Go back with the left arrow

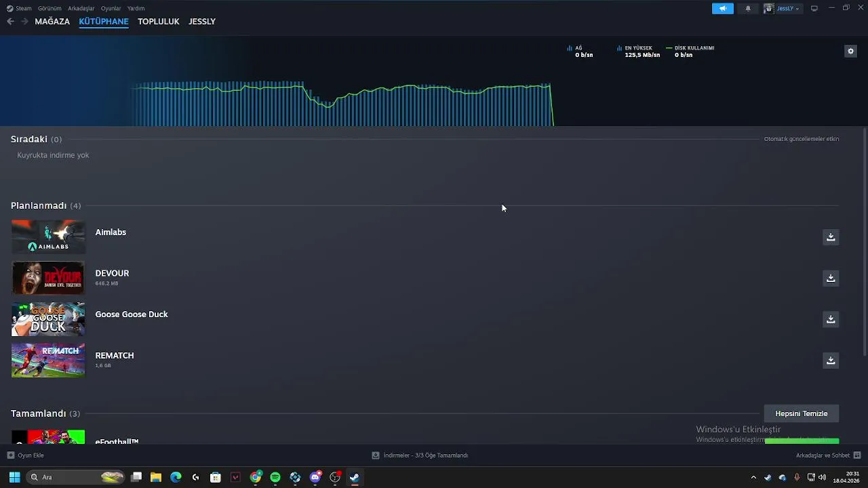pyautogui.click(x=10, y=22)
